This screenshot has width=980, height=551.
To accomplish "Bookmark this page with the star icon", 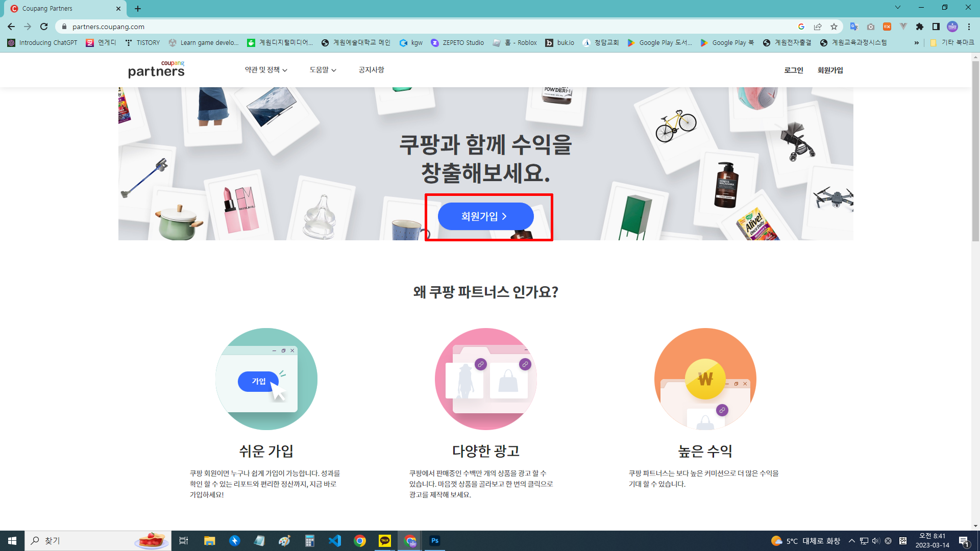I will point(834,27).
